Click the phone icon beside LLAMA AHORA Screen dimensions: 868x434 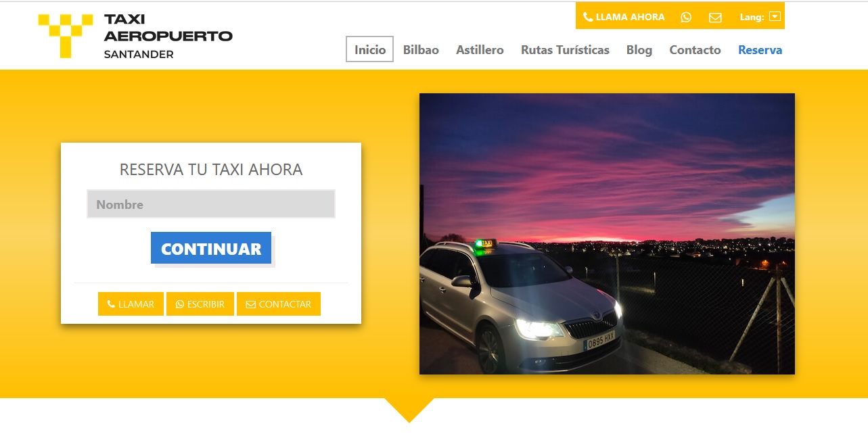point(588,17)
